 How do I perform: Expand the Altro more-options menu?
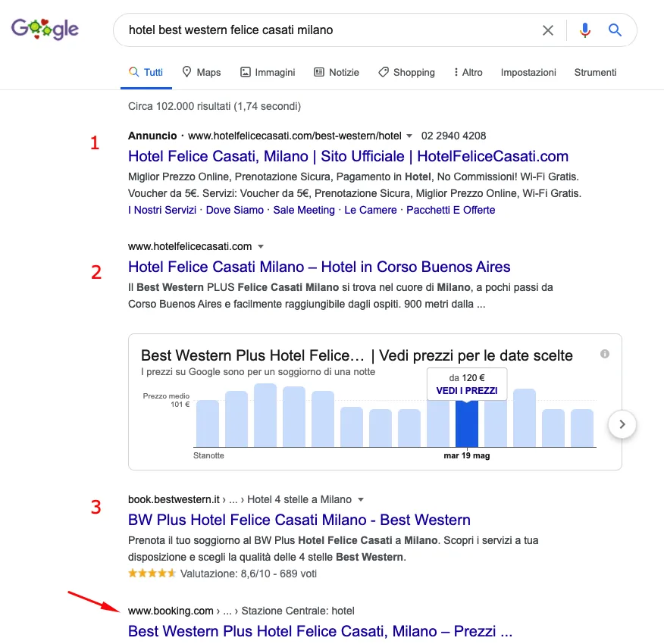pyautogui.click(x=468, y=73)
